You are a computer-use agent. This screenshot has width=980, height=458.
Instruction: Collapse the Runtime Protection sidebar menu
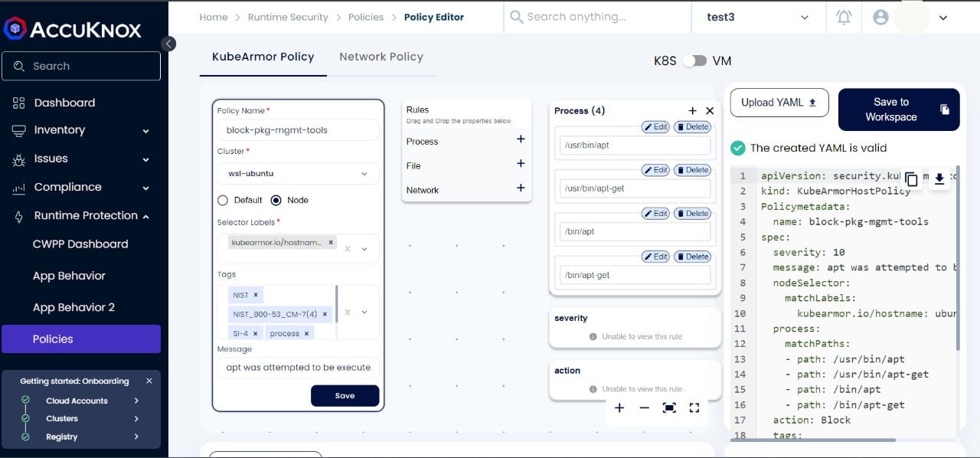pyautogui.click(x=145, y=217)
